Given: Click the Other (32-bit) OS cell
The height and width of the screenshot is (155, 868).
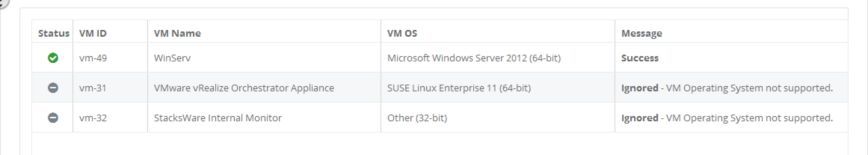Looking at the screenshot, I should click(x=417, y=118).
